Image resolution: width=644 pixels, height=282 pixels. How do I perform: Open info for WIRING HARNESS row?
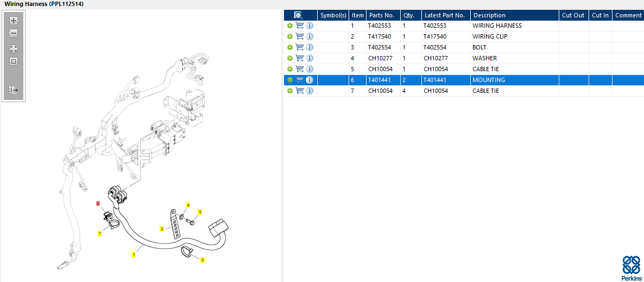(x=310, y=26)
